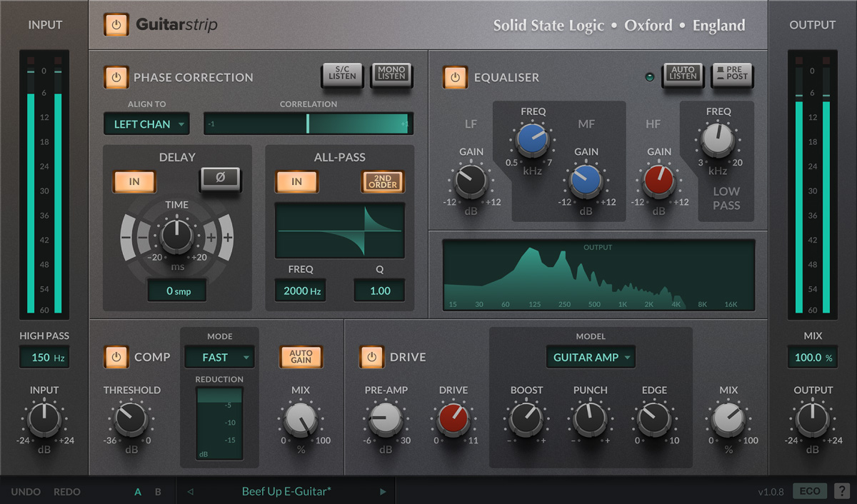
Task: Click the Beef Up E-Guitar preset name
Action: (x=289, y=491)
